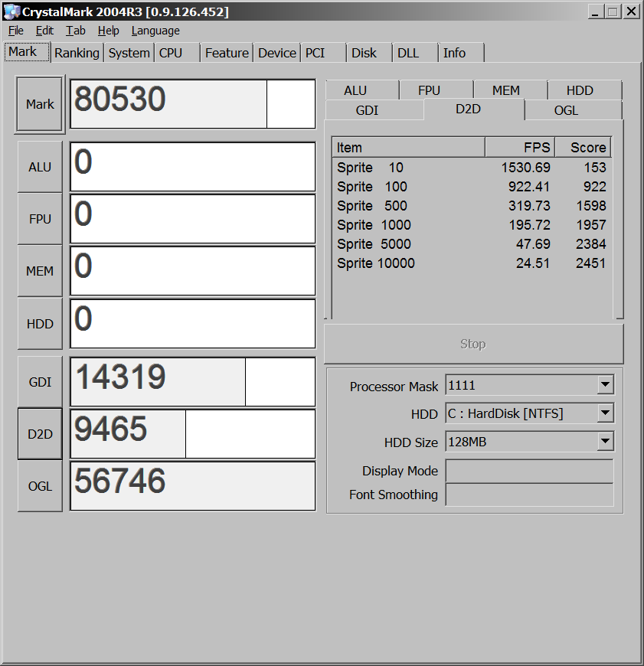Open the Language menu

(155, 31)
